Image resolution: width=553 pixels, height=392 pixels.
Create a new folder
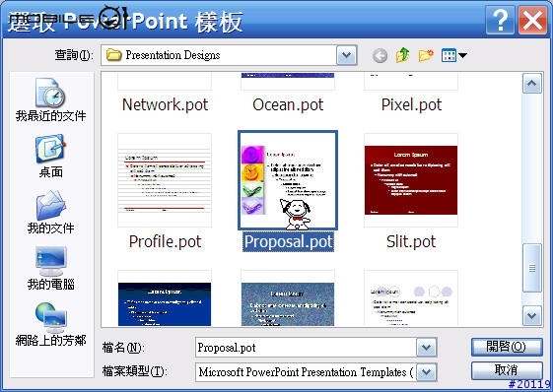(x=426, y=55)
